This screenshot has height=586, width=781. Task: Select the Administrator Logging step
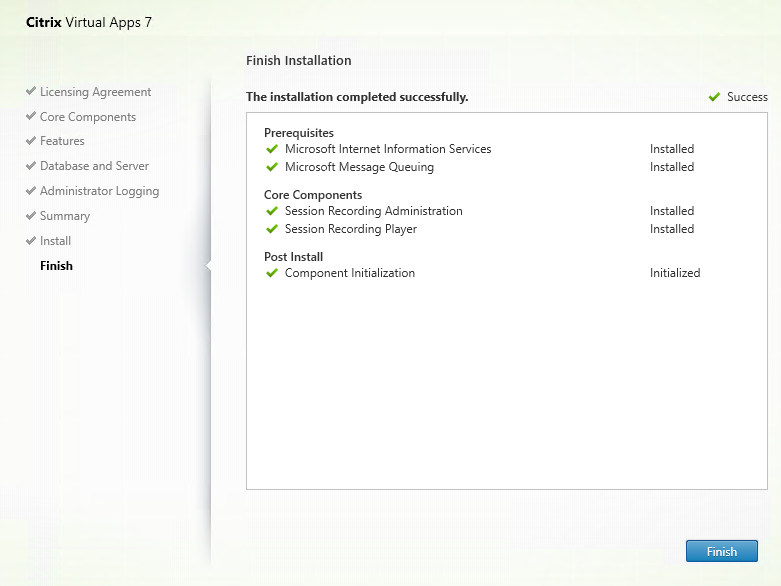tap(99, 191)
